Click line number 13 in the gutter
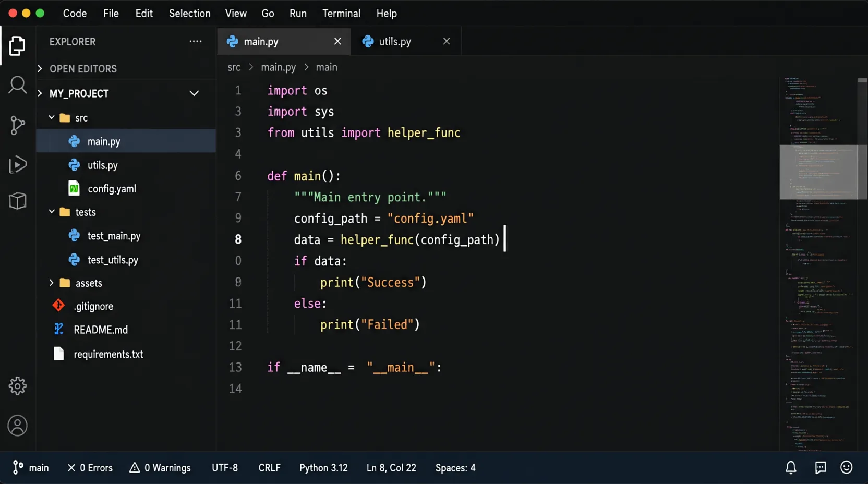868x484 pixels. click(235, 367)
